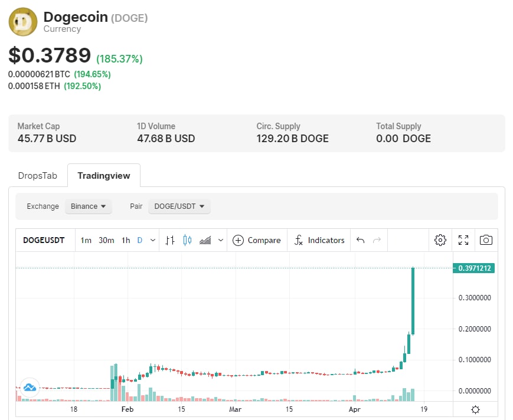The height and width of the screenshot is (420, 513).
Task: Click the 18 date label on time axis
Action: (74, 409)
